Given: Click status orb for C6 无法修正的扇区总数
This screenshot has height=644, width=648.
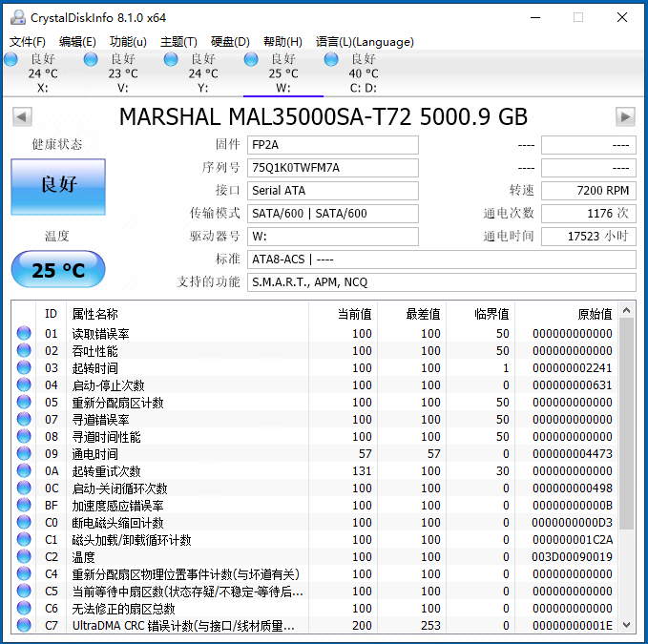Looking at the screenshot, I should point(24,608).
